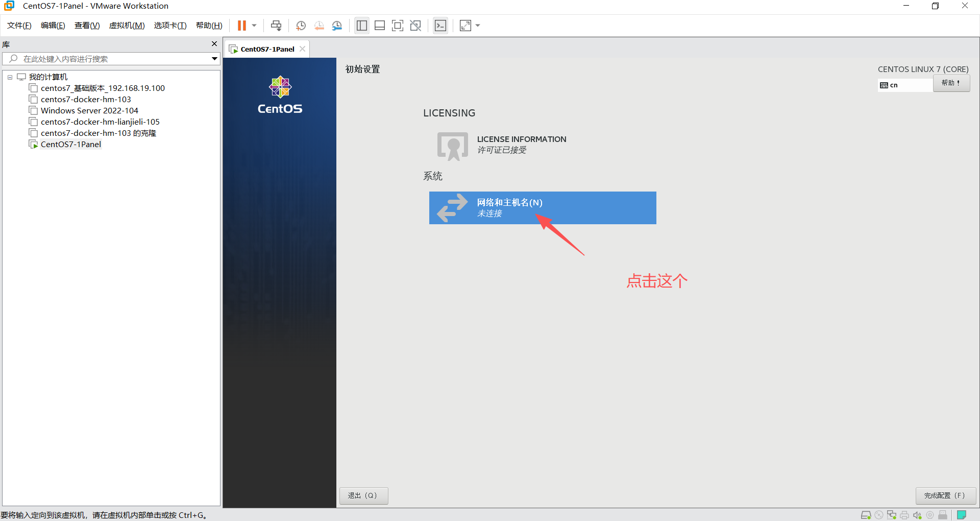Open the 文件(F) menu
The width and height of the screenshot is (980, 521).
(19, 26)
